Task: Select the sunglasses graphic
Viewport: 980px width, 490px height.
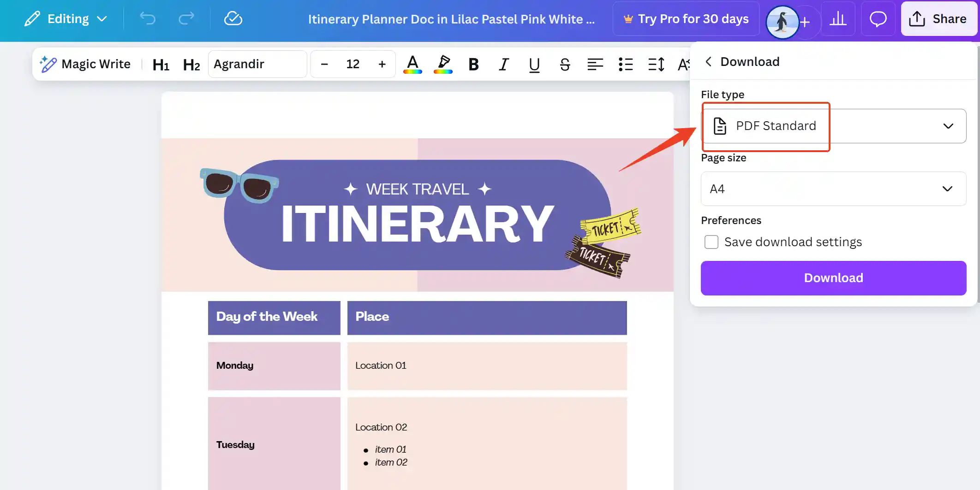Action: click(239, 185)
